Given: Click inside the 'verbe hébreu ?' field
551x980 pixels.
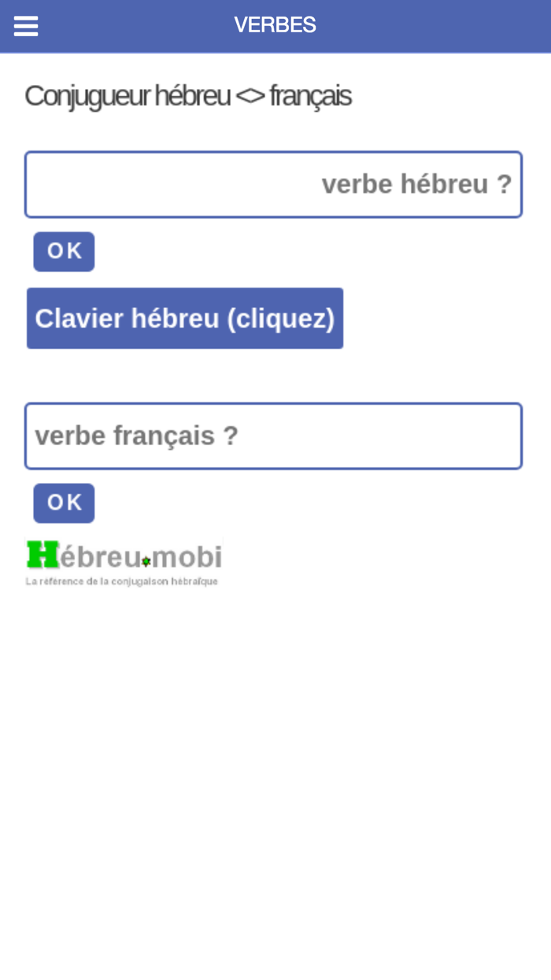Looking at the screenshot, I should pyautogui.click(x=273, y=184).
